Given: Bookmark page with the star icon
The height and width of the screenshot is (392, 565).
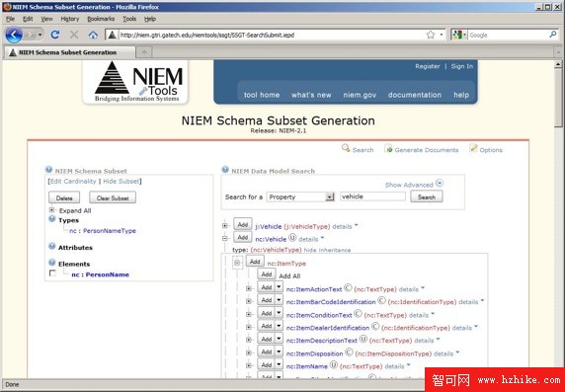Looking at the screenshot, I should coord(431,35).
